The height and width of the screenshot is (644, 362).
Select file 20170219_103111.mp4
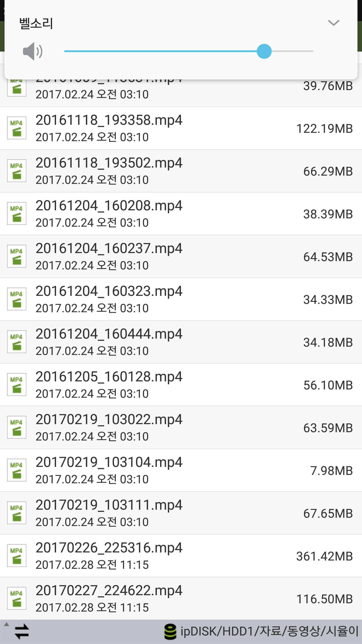(181, 513)
